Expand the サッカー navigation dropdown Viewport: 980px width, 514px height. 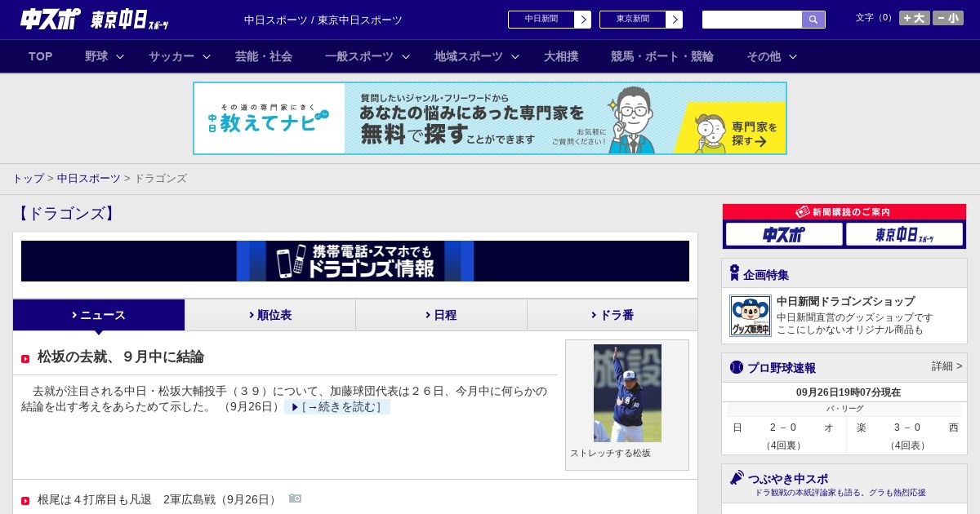coord(180,56)
